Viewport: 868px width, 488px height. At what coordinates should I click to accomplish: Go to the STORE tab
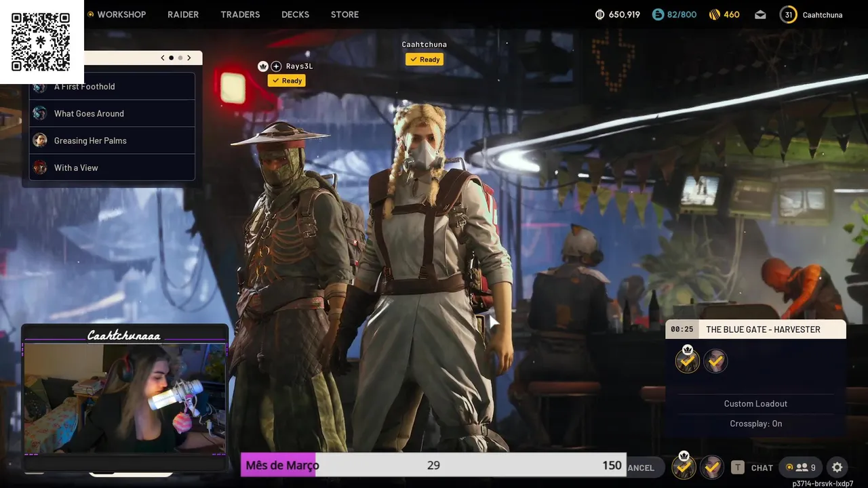[344, 14]
